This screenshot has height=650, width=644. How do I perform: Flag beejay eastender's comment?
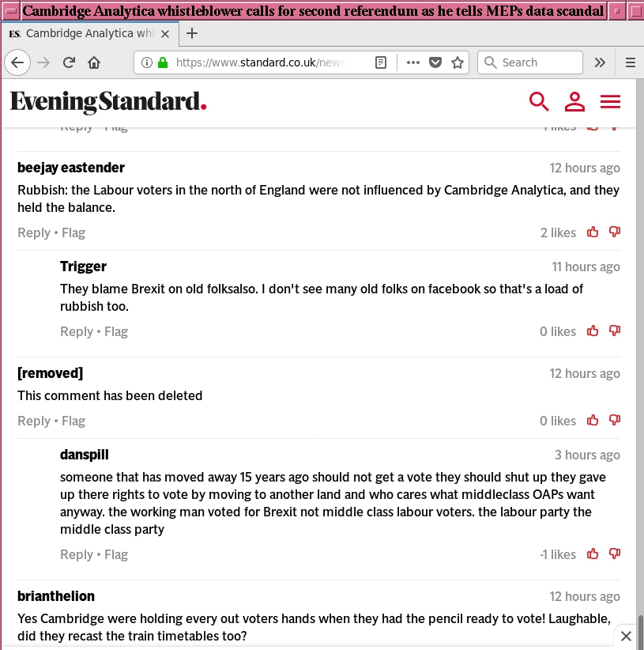coord(73,233)
